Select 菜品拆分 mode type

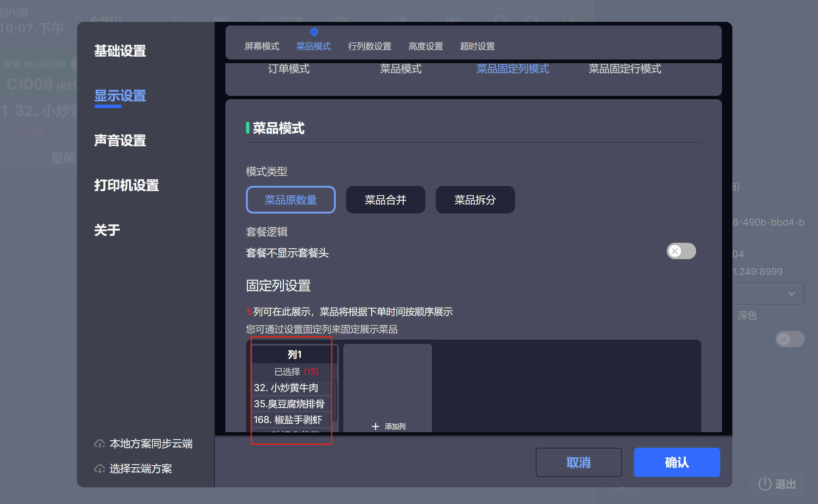[x=475, y=200]
